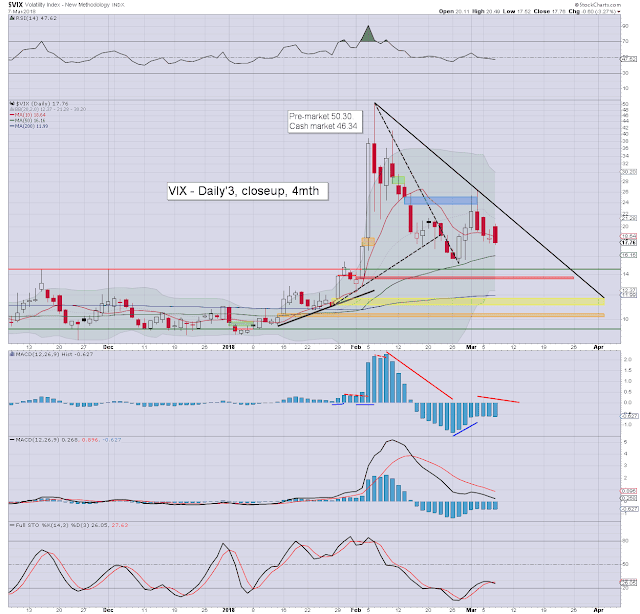Click the Open value in the header
The width and height of the screenshot is (640, 614).
[x=460, y=11]
